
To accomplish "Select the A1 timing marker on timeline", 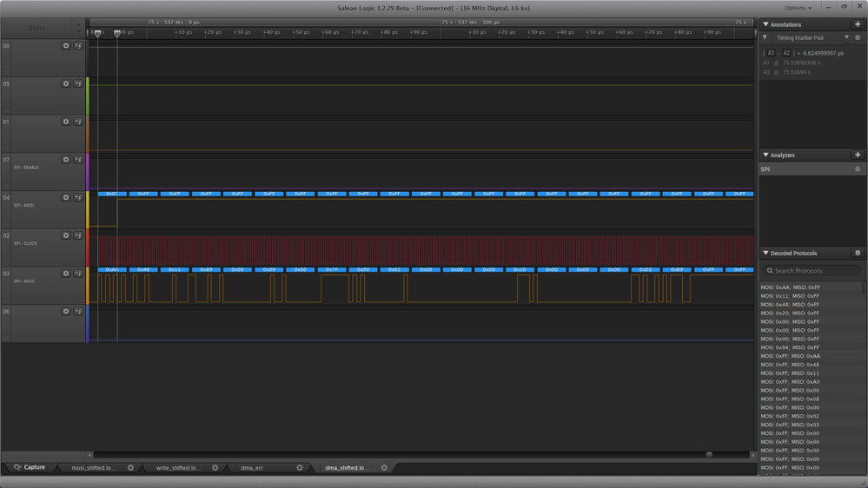I will pos(97,34).
